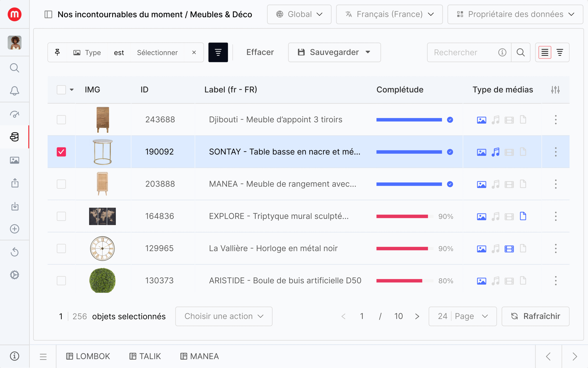Expand the Choisir une action dropdown

click(223, 316)
